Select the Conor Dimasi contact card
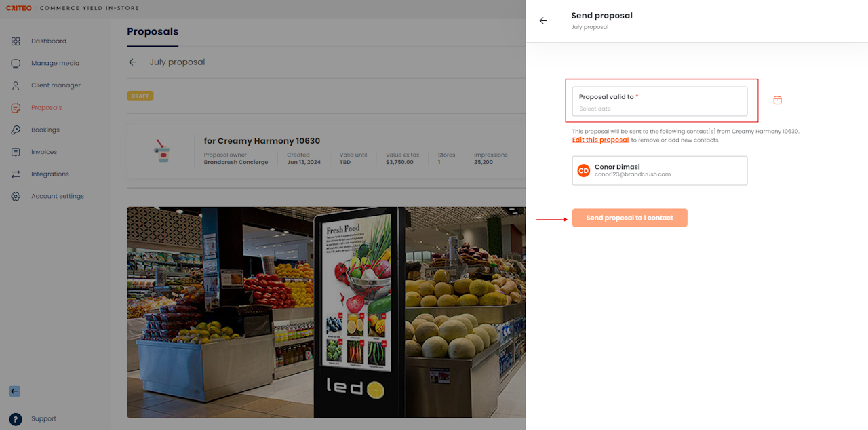This screenshot has width=868, height=430. click(x=659, y=171)
